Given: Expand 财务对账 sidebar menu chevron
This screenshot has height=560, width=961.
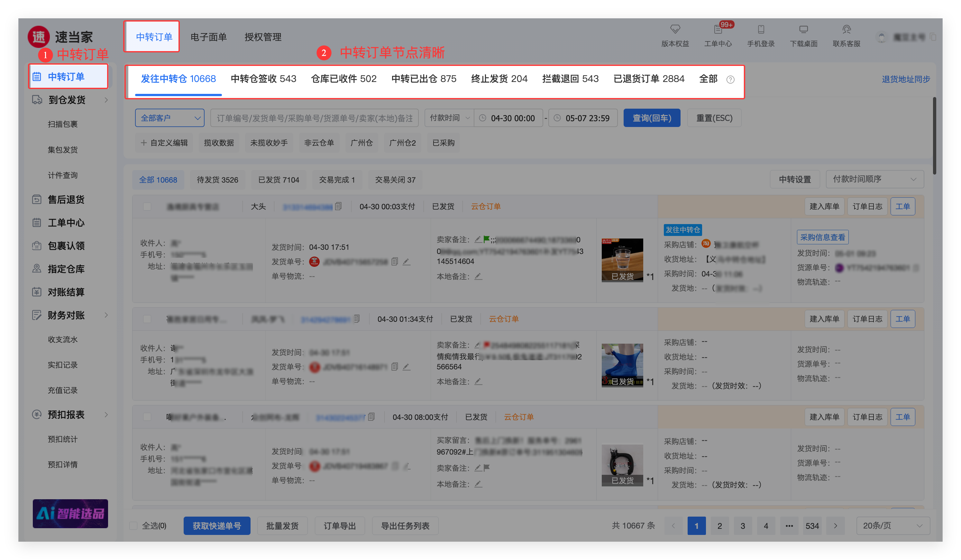Looking at the screenshot, I should click(x=106, y=315).
